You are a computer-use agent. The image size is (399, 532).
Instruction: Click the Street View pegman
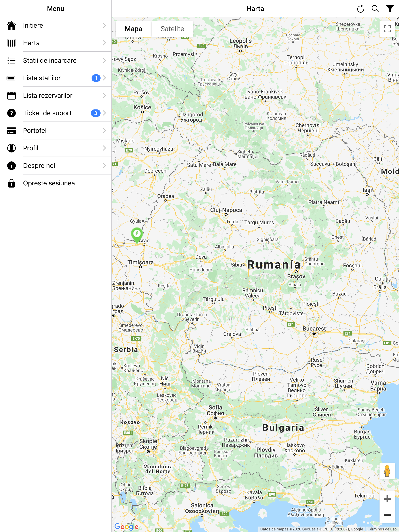tap(387, 471)
